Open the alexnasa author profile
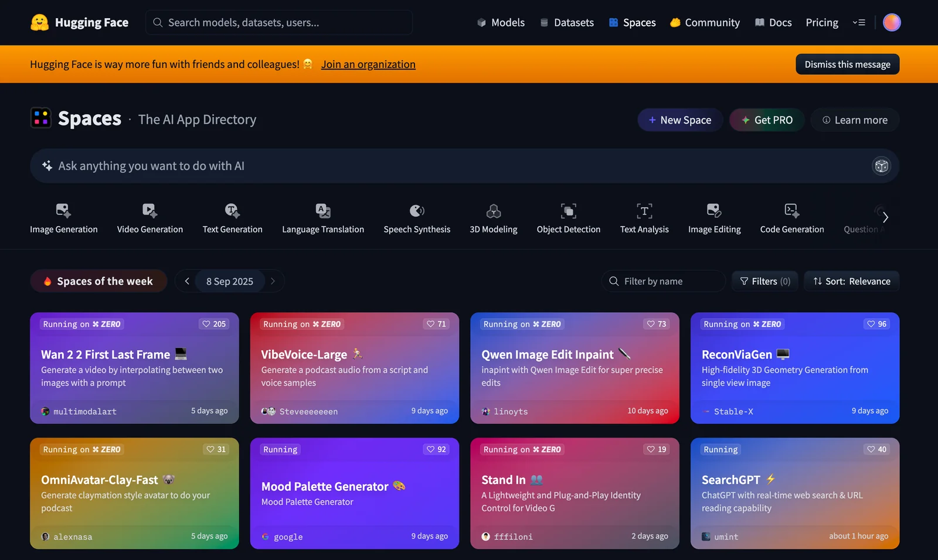This screenshot has height=560, width=938. coord(67,537)
